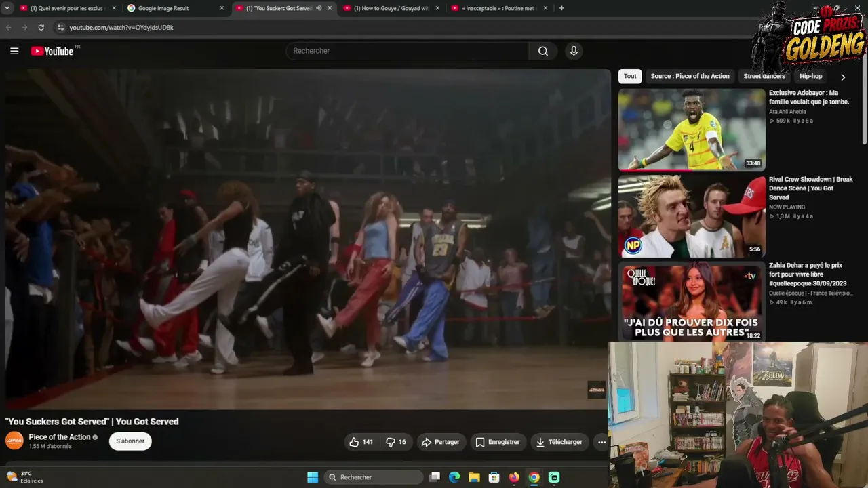The image size is (868, 488).
Task: Like the video with thumbs up
Action: (361, 442)
